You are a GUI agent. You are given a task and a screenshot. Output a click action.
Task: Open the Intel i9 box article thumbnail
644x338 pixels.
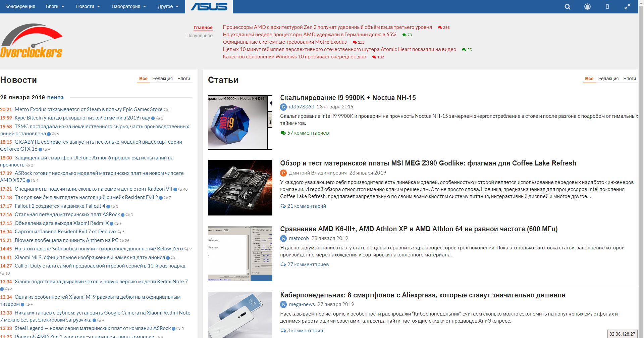click(x=240, y=122)
